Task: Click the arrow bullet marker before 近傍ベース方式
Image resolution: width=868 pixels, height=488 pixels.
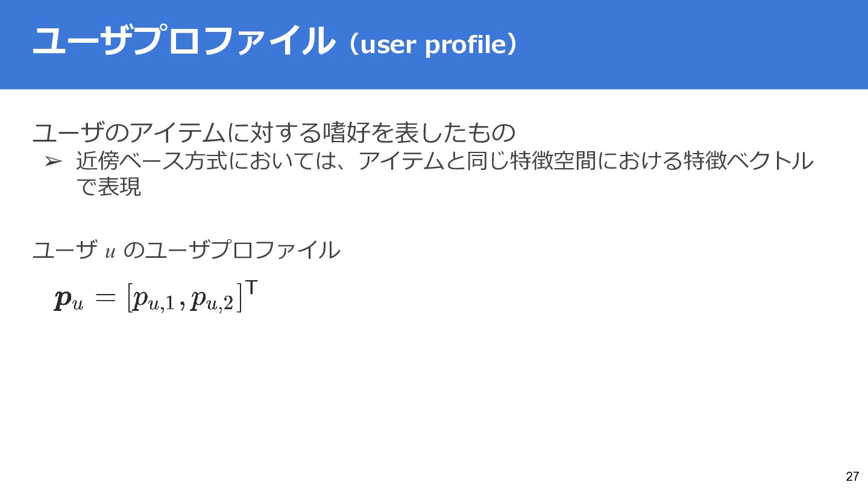Action: point(53,161)
